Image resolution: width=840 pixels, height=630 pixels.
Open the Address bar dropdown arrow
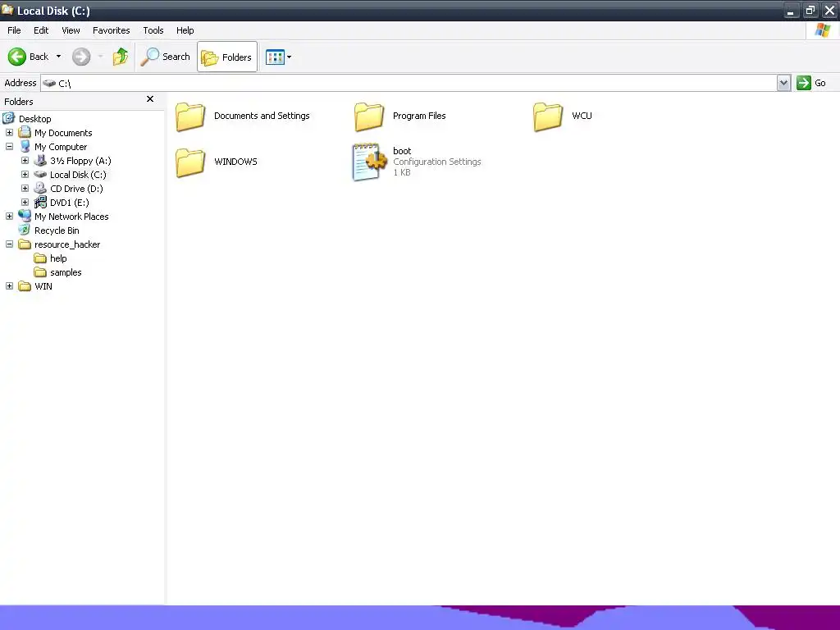(783, 83)
